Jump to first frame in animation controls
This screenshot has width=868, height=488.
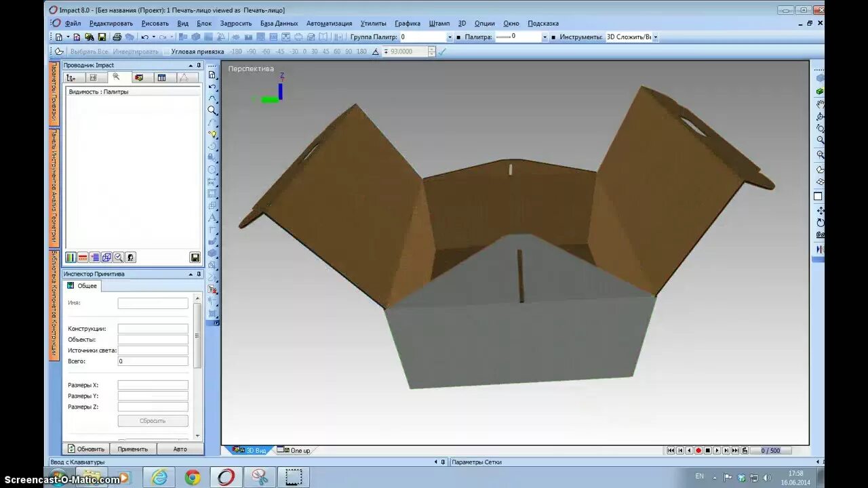[671, 451]
